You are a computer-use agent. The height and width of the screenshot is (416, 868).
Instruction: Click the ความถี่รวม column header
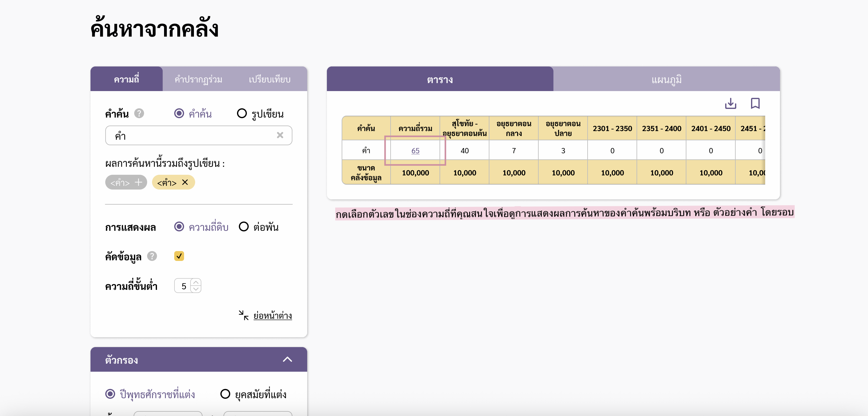[x=415, y=128]
